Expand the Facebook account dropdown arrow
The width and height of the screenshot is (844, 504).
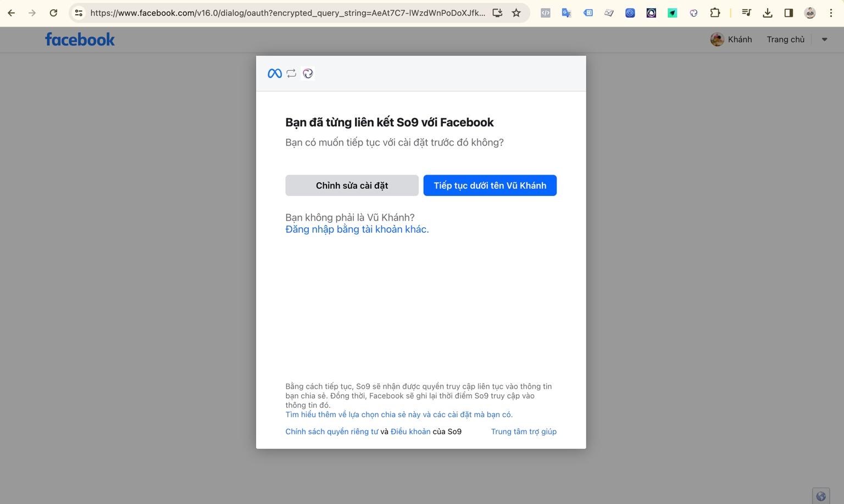tap(824, 40)
